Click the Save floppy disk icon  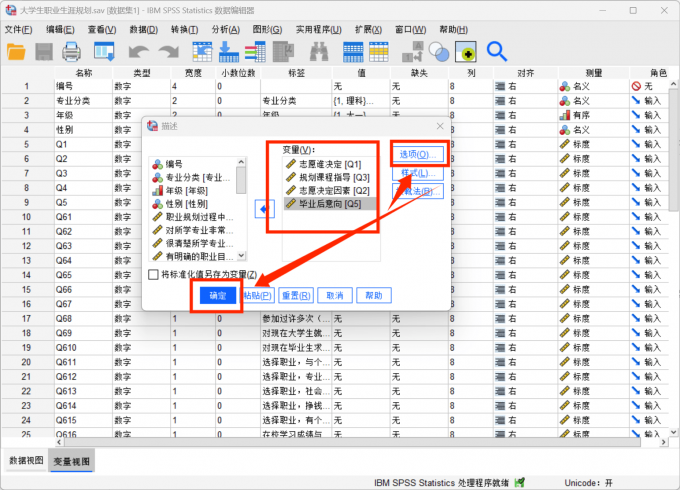(44, 52)
